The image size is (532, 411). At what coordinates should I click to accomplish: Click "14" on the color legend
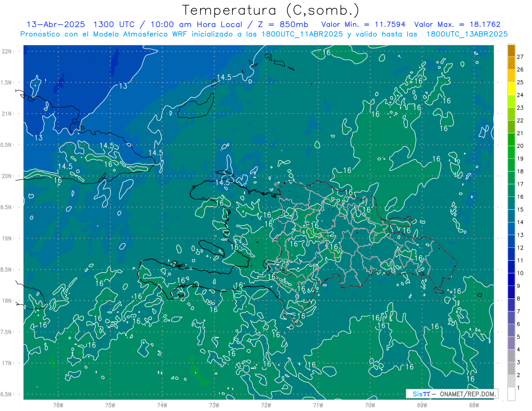[520, 222]
